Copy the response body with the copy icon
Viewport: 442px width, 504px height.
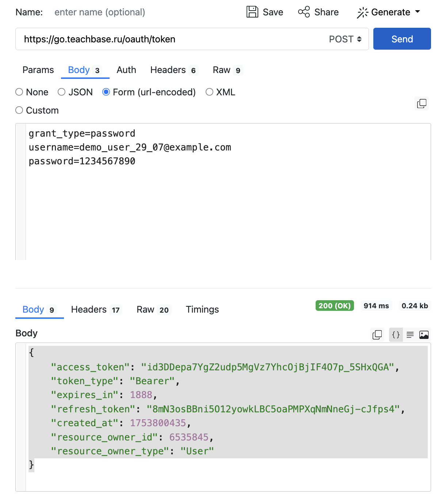(x=377, y=335)
